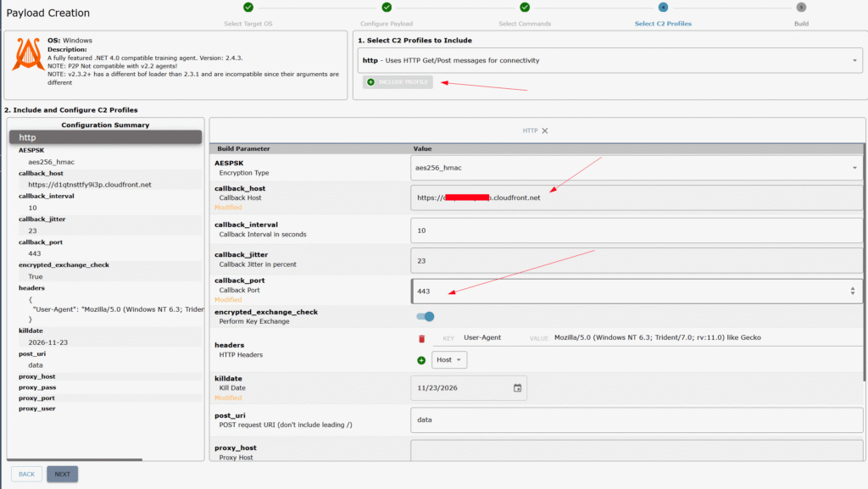This screenshot has width=868, height=489.
Task: Open the killdate calendar picker icon
Action: (518, 388)
